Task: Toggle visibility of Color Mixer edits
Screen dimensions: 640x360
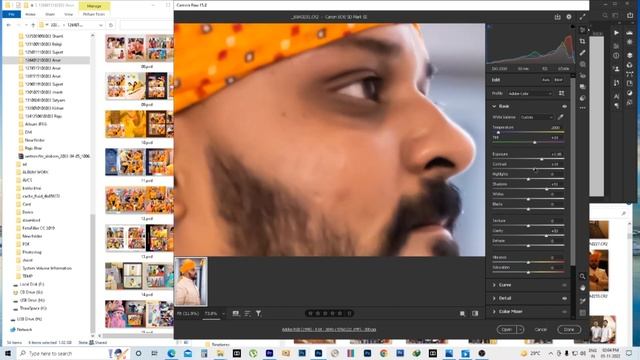Action: [564, 311]
